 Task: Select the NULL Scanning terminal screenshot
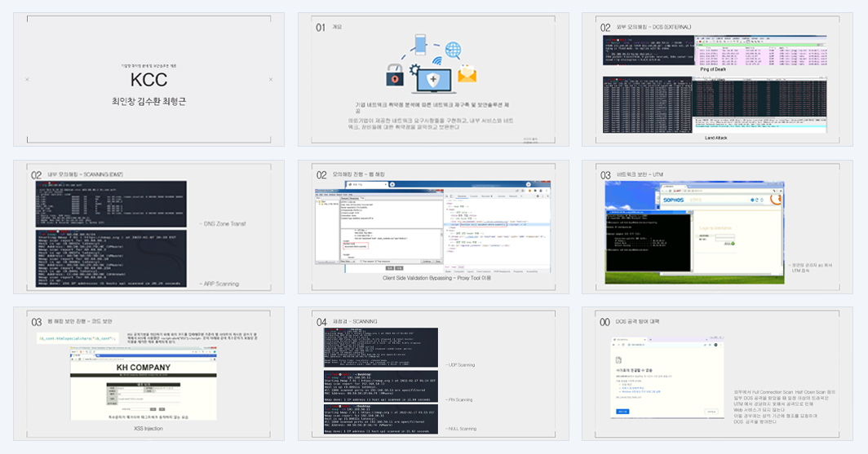(x=381, y=419)
